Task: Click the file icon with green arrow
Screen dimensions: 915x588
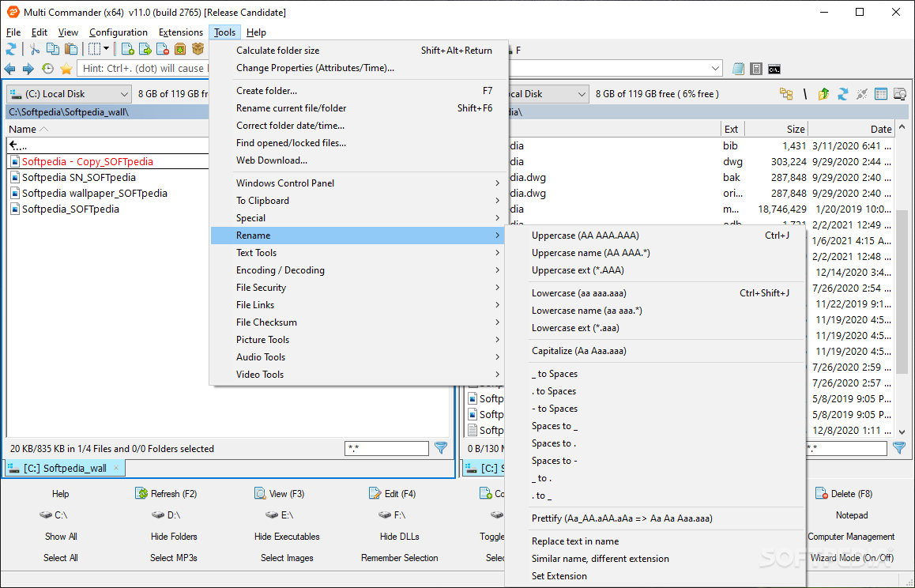Action: click(x=145, y=50)
